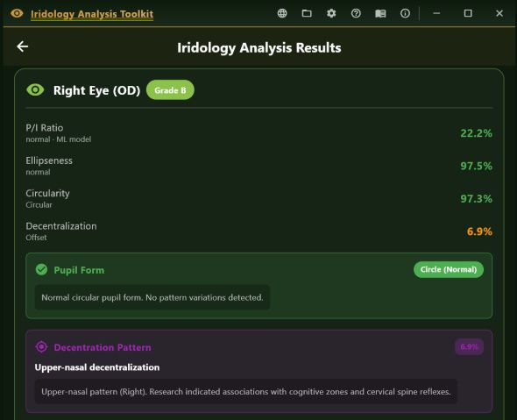This screenshot has width=517, height=420.
Task: Click the help question mark icon
Action: pyautogui.click(x=356, y=13)
